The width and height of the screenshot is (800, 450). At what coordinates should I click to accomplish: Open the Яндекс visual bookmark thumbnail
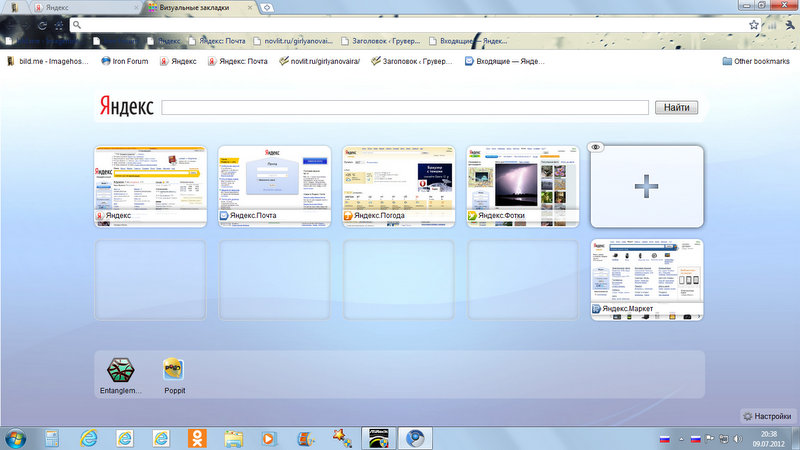[x=151, y=186]
